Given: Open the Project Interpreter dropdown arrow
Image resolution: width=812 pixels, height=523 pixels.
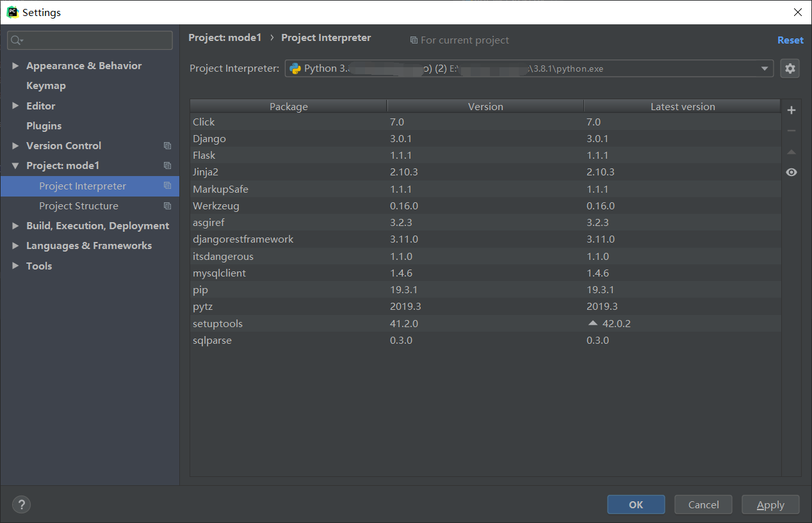Looking at the screenshot, I should pos(765,68).
